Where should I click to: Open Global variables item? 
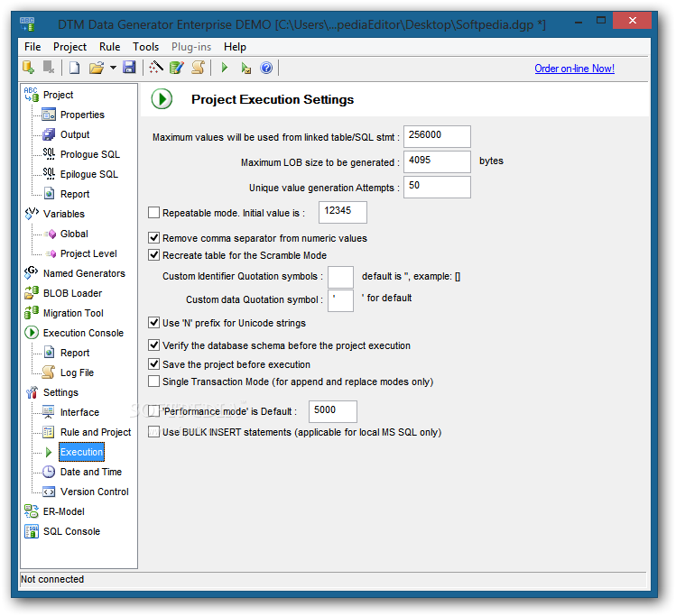tap(74, 234)
